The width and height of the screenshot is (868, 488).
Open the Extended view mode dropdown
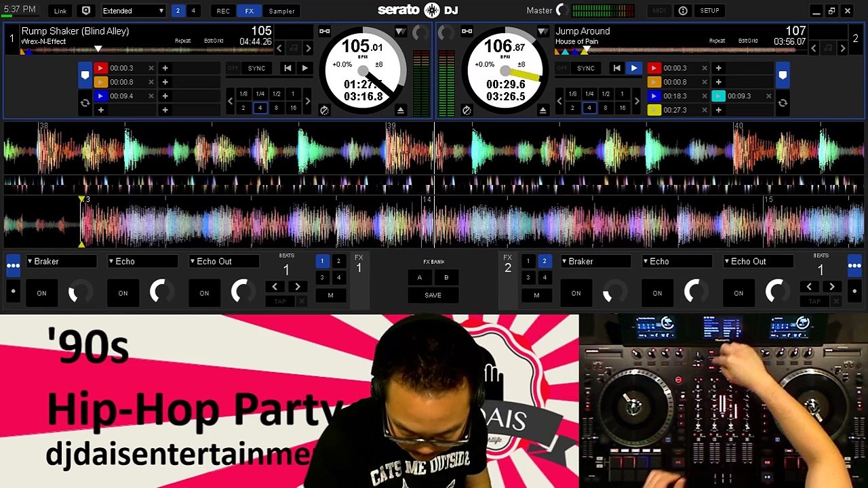click(x=133, y=11)
